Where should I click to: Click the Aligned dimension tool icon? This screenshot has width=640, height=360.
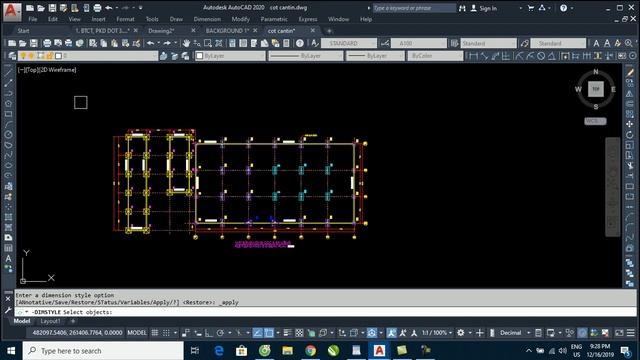click(x=484, y=56)
